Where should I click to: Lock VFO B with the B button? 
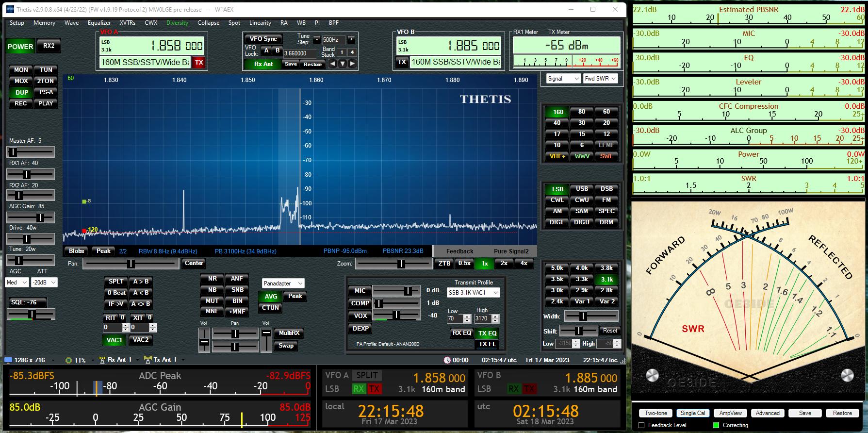point(278,50)
